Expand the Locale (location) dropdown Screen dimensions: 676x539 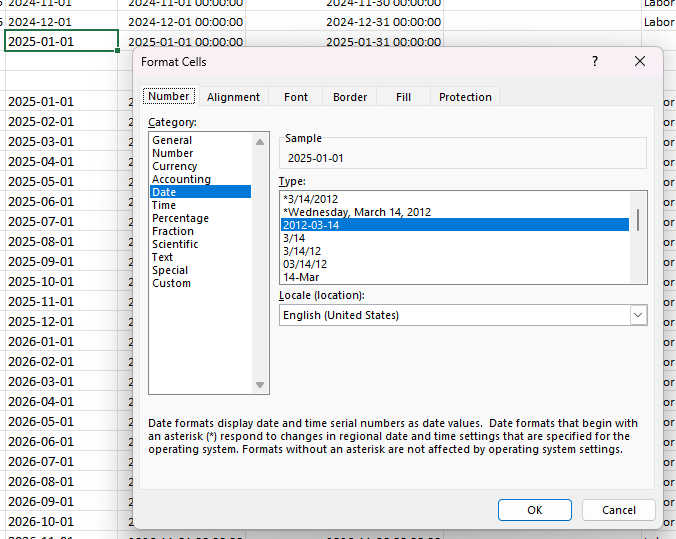[638, 315]
